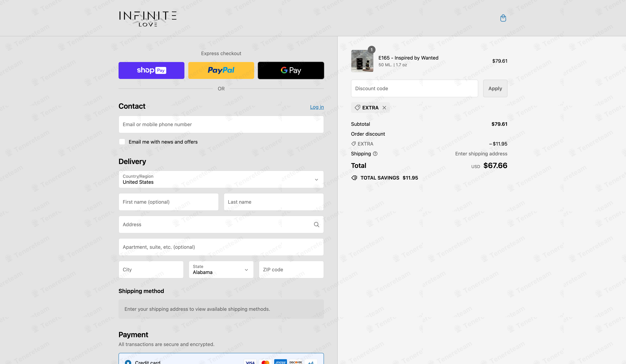Click into the ZIP code field
This screenshot has width=626, height=364.
click(x=291, y=269)
